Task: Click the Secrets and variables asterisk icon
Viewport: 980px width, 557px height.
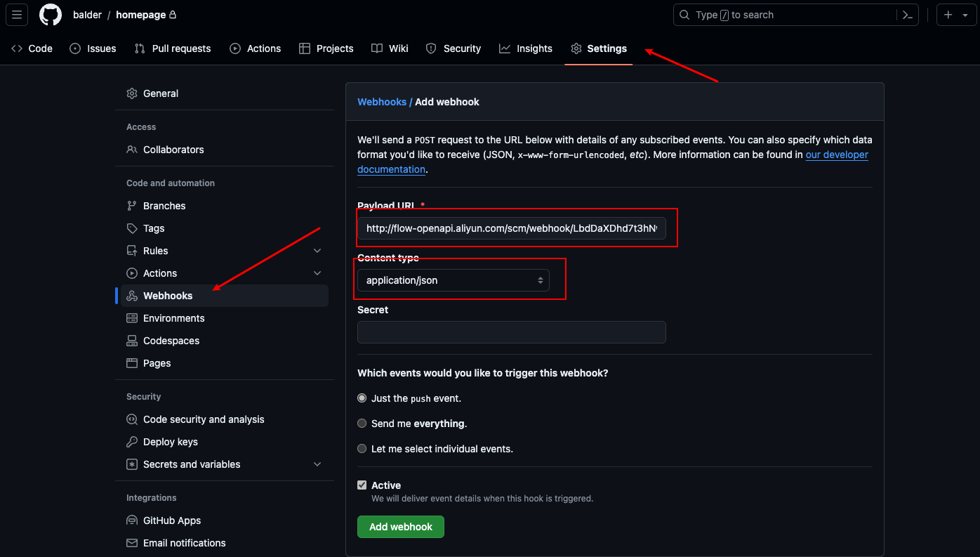Action: click(x=132, y=464)
